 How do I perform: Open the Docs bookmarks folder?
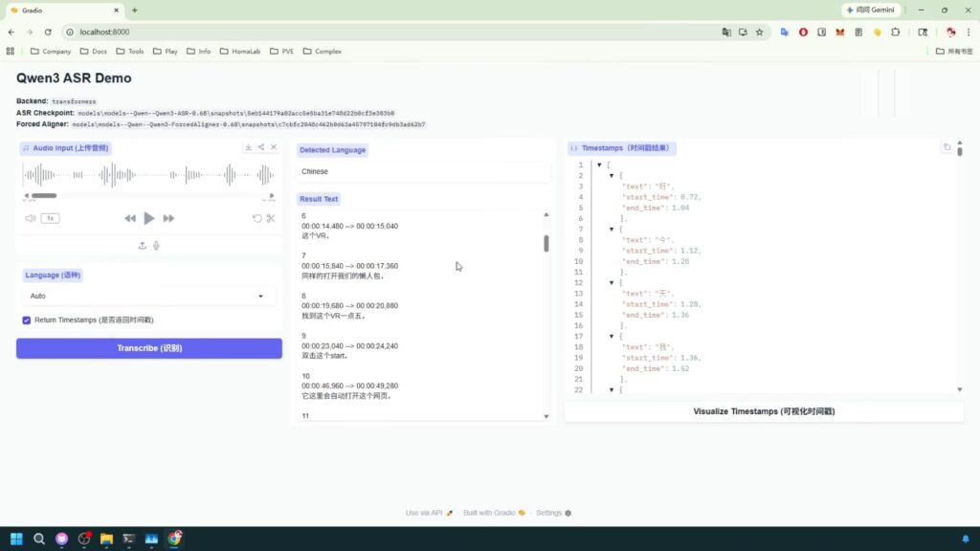tap(93, 51)
